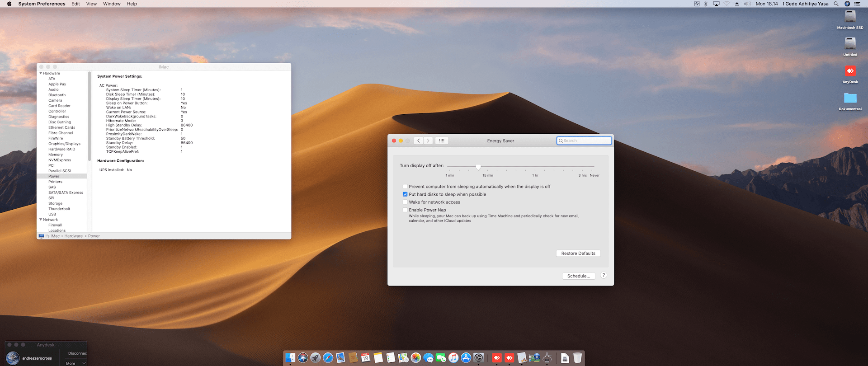Screen dimensions: 868x366
Task: Open the Window menu
Action: click(112, 4)
